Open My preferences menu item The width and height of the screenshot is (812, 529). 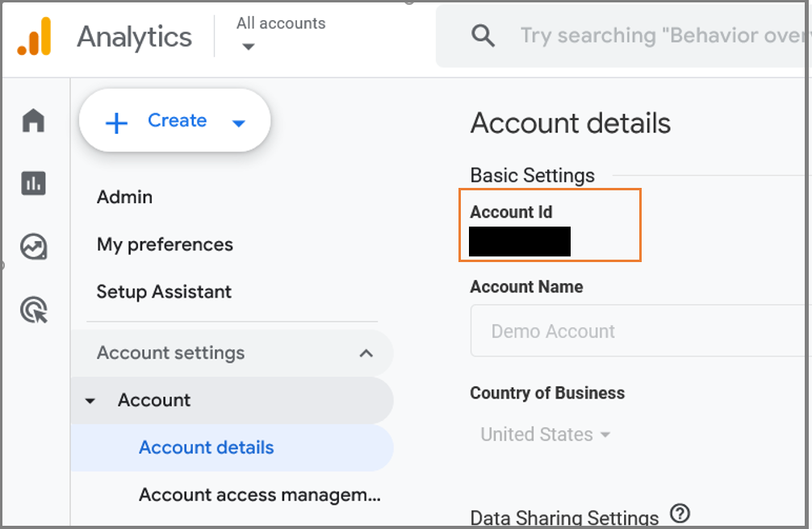[165, 244]
